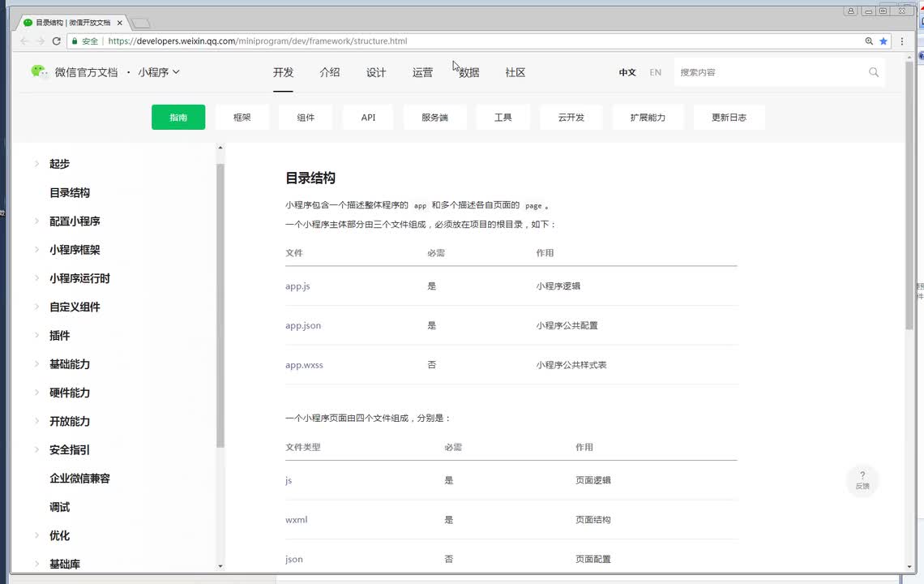Select the 开发 top navigation item

[283, 72]
